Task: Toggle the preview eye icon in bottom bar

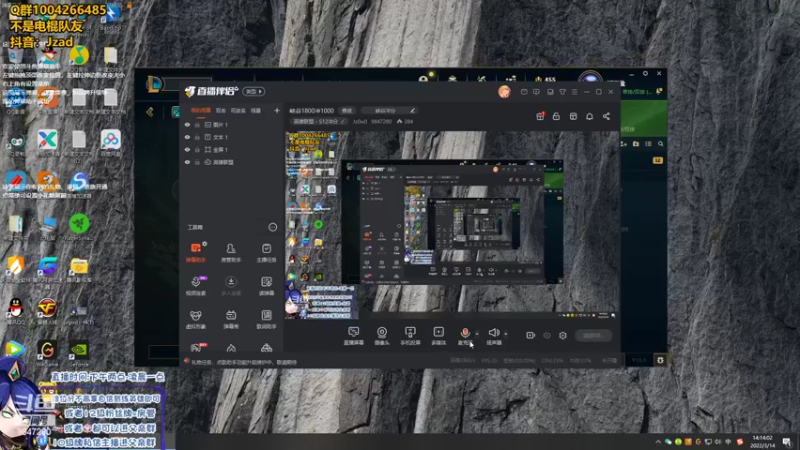Action: pyautogui.click(x=547, y=335)
